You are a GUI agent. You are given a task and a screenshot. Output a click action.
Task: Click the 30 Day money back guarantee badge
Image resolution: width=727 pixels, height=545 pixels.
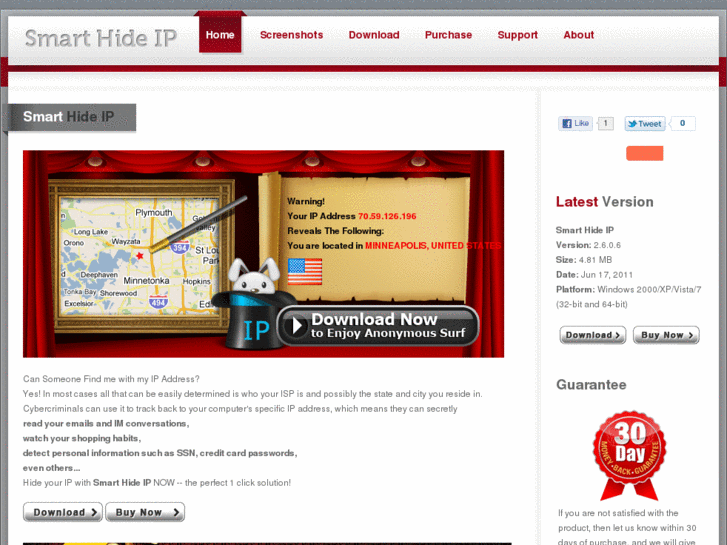pyautogui.click(x=629, y=455)
